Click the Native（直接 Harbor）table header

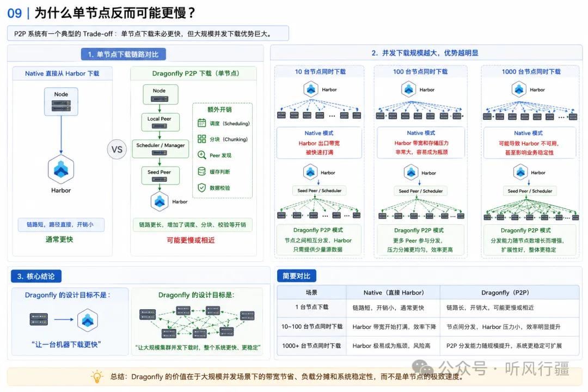[x=394, y=292]
